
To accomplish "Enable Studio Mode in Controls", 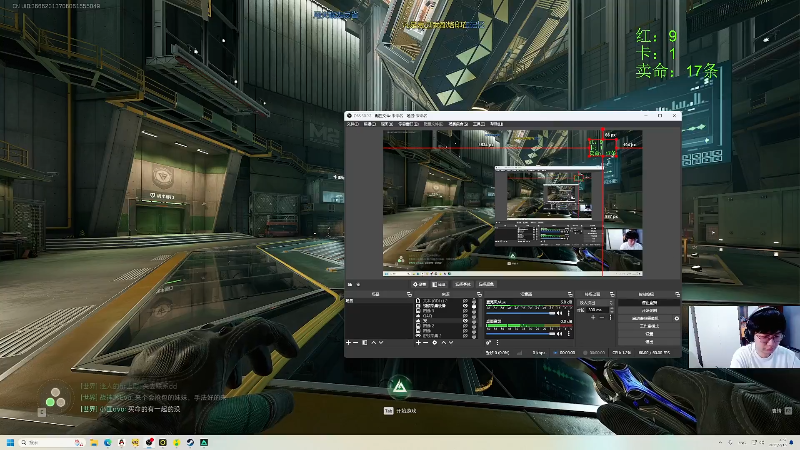I will pyautogui.click(x=649, y=326).
